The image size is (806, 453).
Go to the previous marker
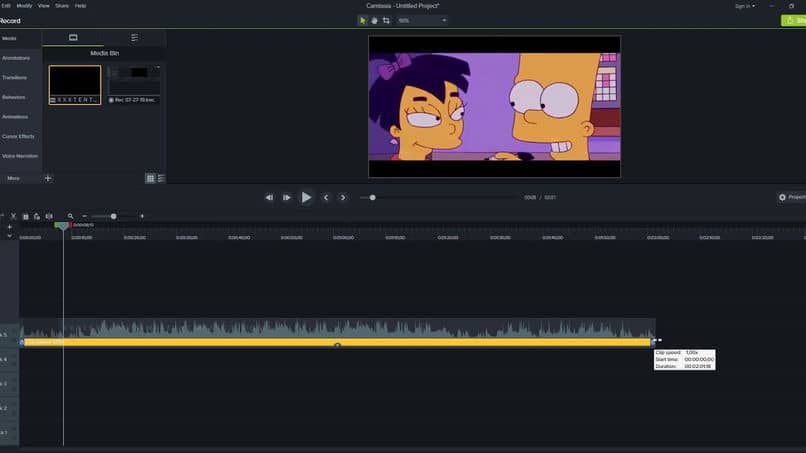[325, 197]
